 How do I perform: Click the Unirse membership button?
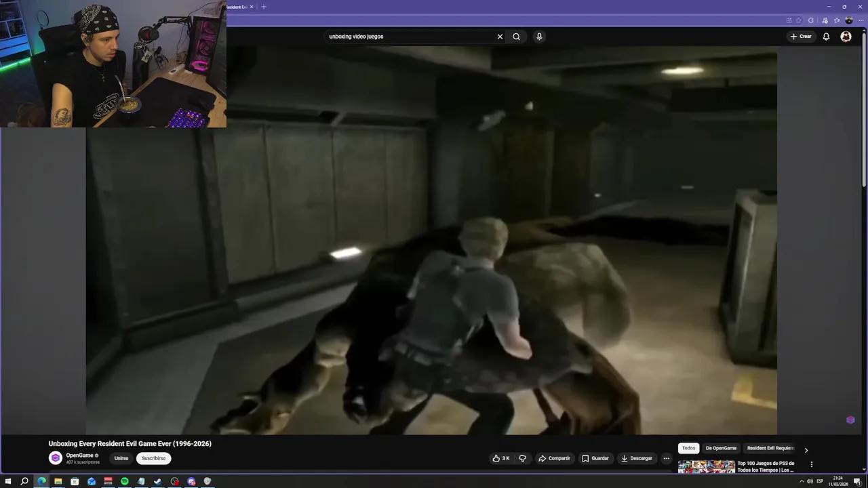(121, 458)
